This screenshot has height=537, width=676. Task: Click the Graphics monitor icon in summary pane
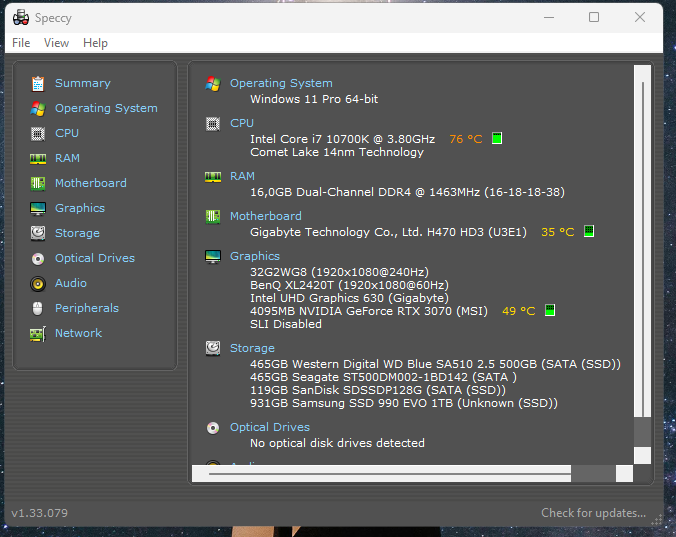[x=213, y=256]
